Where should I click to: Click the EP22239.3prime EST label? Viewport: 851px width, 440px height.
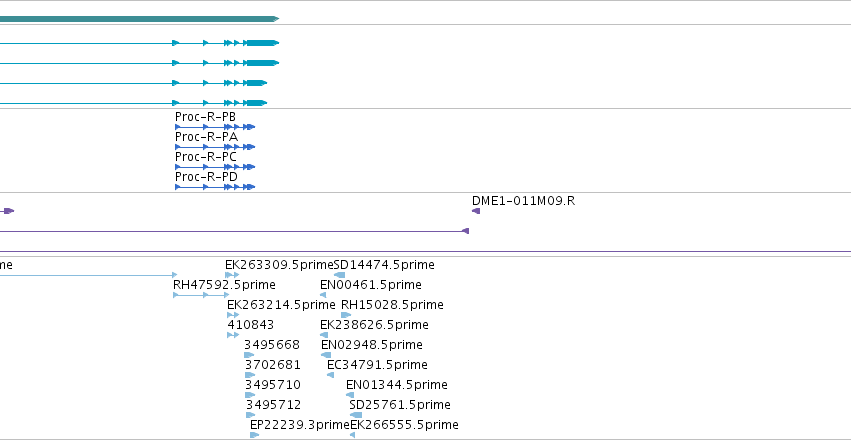300,425
